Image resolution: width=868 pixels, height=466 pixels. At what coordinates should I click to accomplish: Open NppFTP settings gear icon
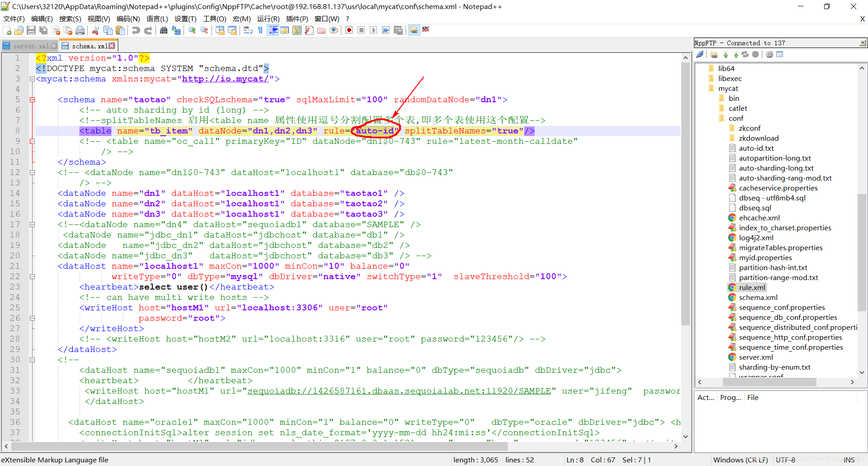(x=769, y=55)
